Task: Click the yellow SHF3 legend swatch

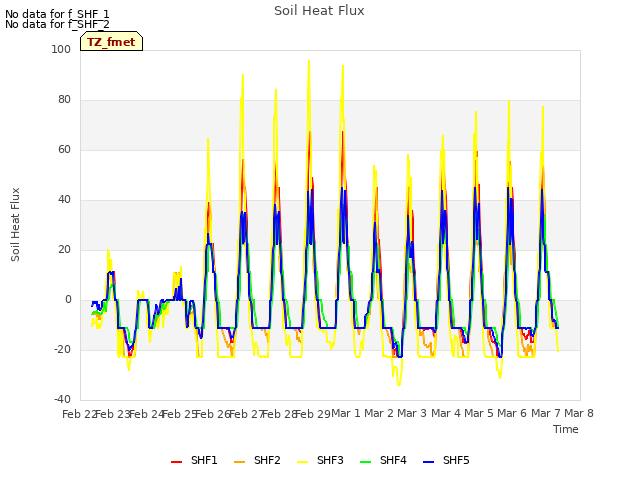Action: tap(302, 462)
